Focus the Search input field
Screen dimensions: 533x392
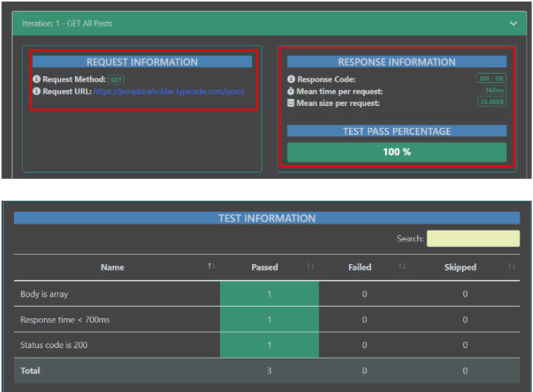coord(473,239)
